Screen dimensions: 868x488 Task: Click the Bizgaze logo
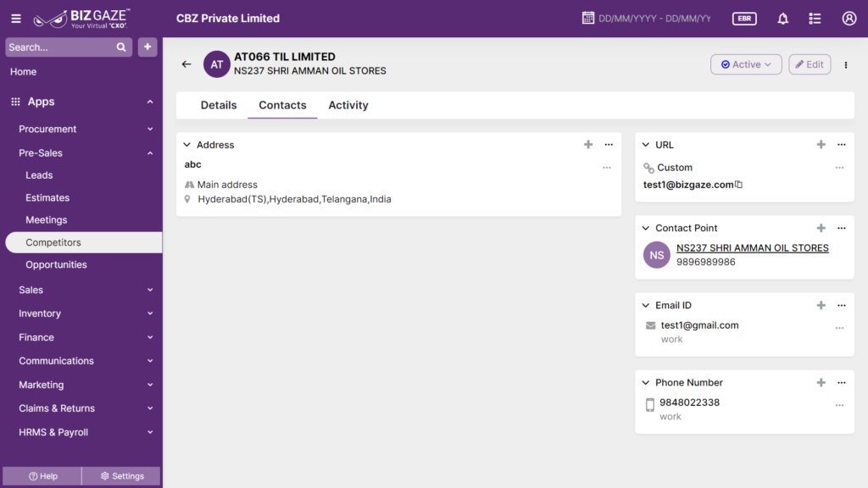coord(81,19)
